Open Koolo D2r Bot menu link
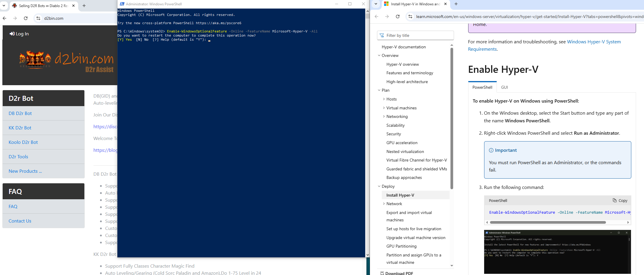The width and height of the screenshot is (644, 275). [23, 142]
